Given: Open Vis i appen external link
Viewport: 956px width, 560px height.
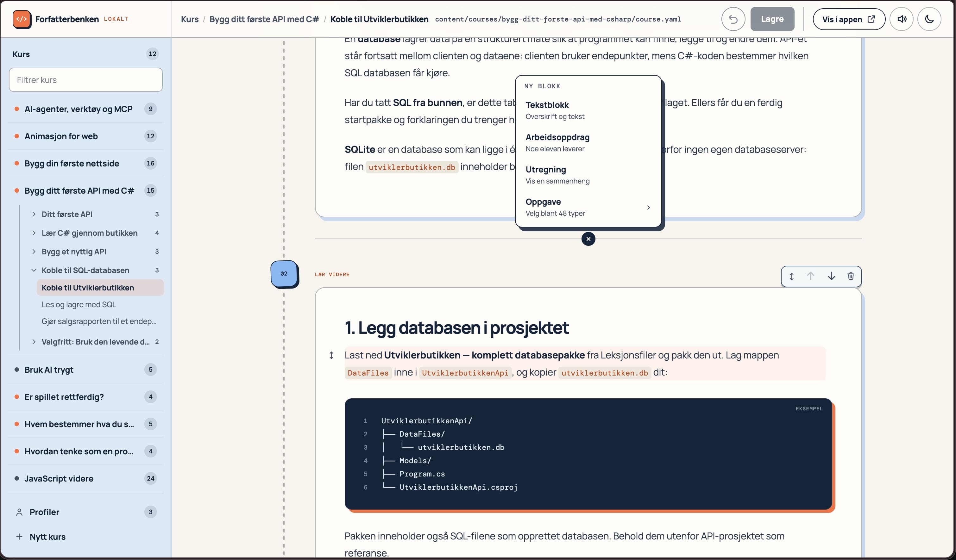Looking at the screenshot, I should (x=849, y=19).
